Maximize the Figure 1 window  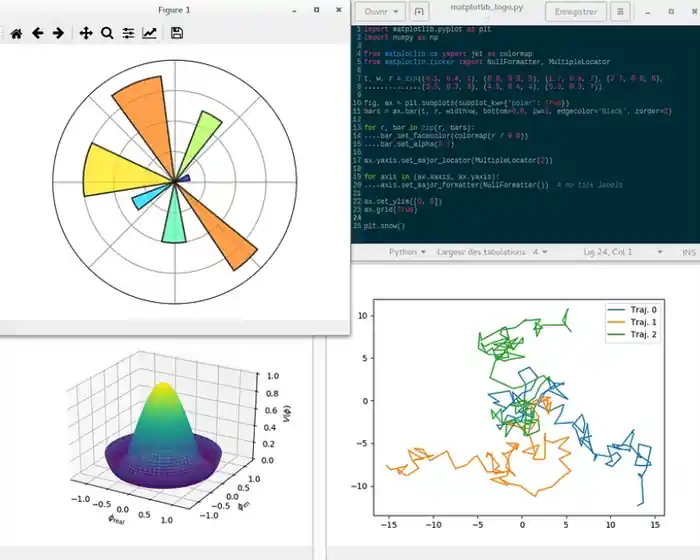pyautogui.click(x=317, y=10)
